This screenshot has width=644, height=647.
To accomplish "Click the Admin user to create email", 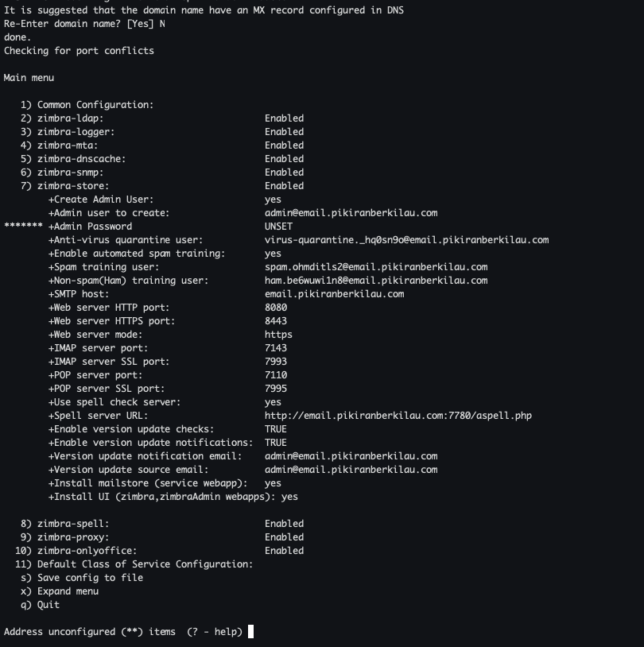I will (351, 213).
